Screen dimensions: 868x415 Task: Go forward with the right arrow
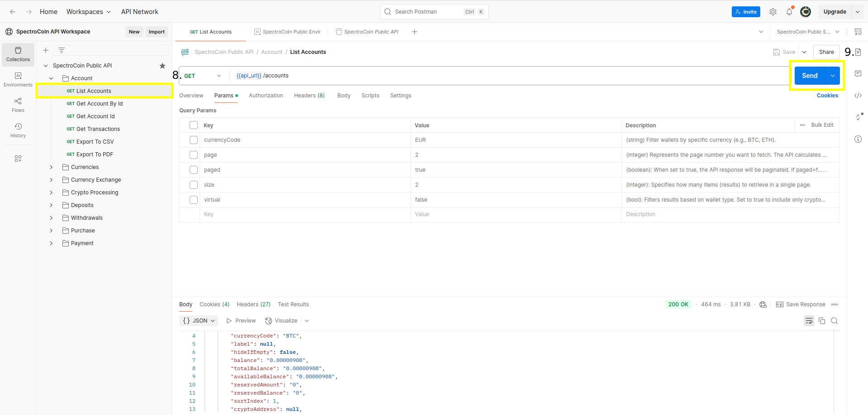coord(29,12)
